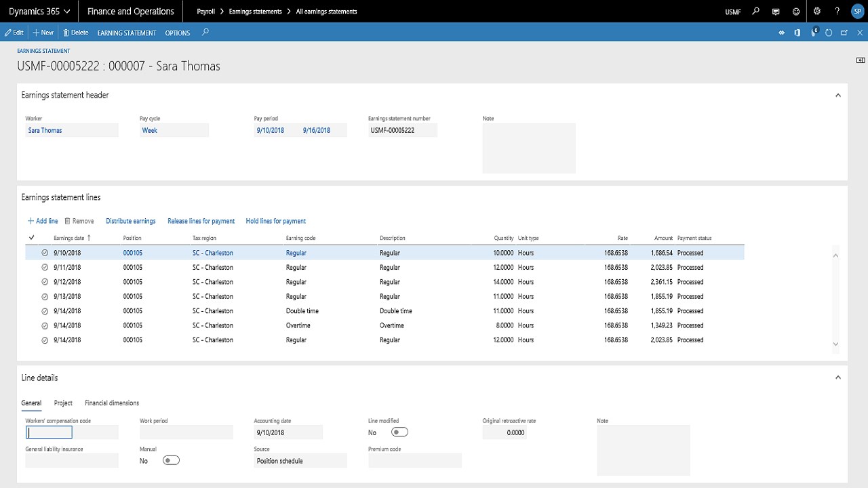This screenshot has height=488, width=868.
Task: Open the side pane toggle icon below the close button
Action: 861,60
